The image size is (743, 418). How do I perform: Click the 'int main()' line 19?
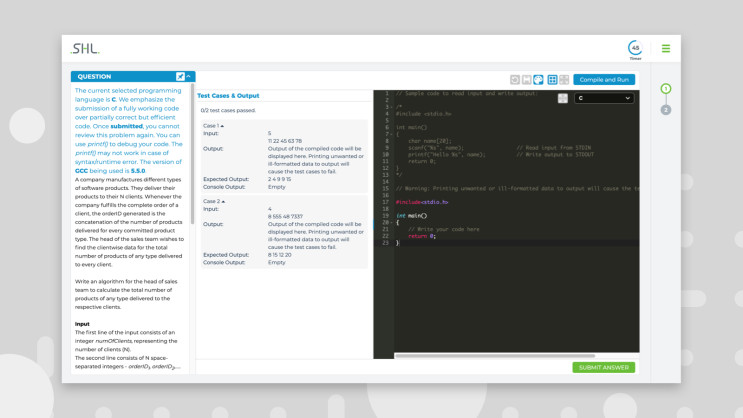[411, 216]
